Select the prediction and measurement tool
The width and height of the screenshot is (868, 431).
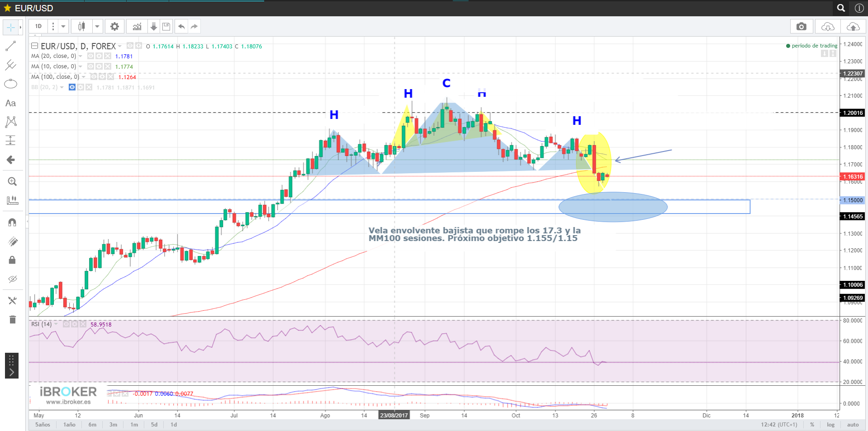pyautogui.click(x=10, y=141)
